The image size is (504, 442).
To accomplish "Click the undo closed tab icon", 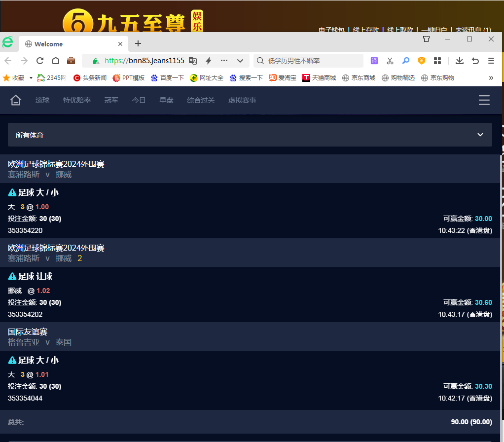I will click(475, 61).
